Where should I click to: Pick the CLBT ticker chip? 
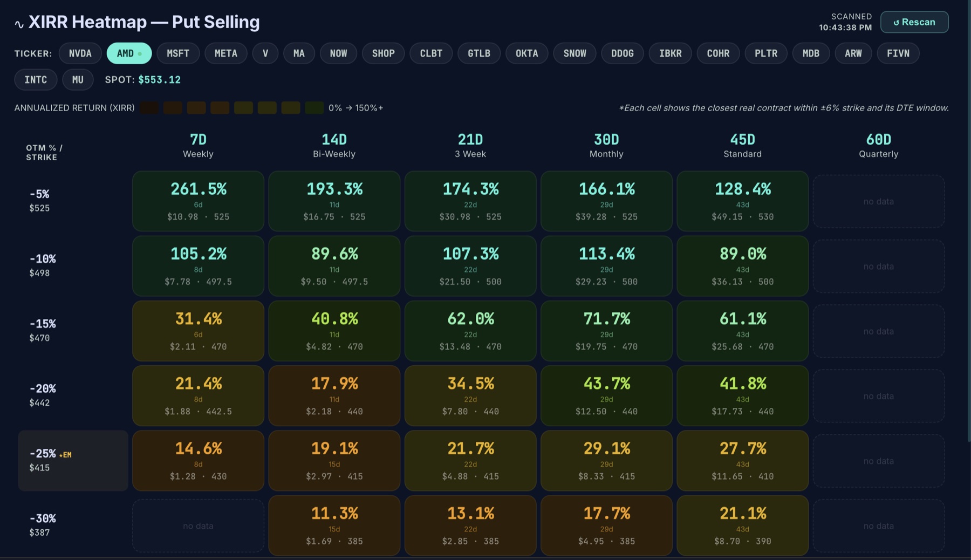[431, 53]
